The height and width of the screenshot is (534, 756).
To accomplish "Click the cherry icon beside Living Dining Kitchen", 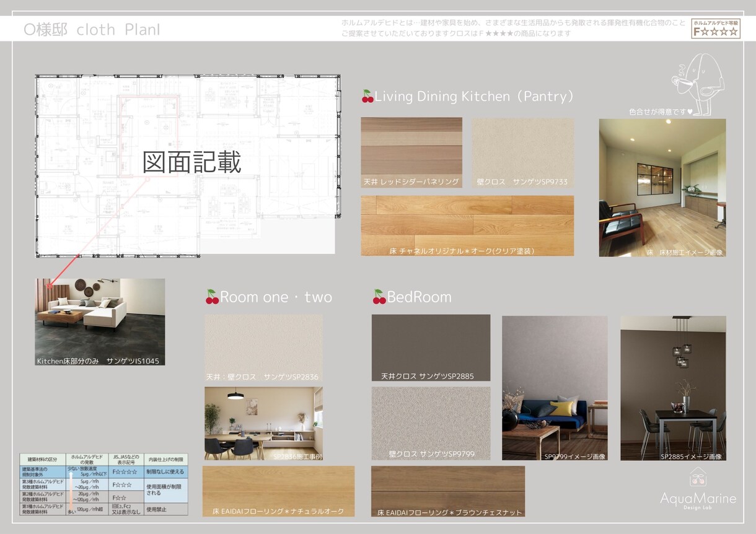I will tap(367, 97).
